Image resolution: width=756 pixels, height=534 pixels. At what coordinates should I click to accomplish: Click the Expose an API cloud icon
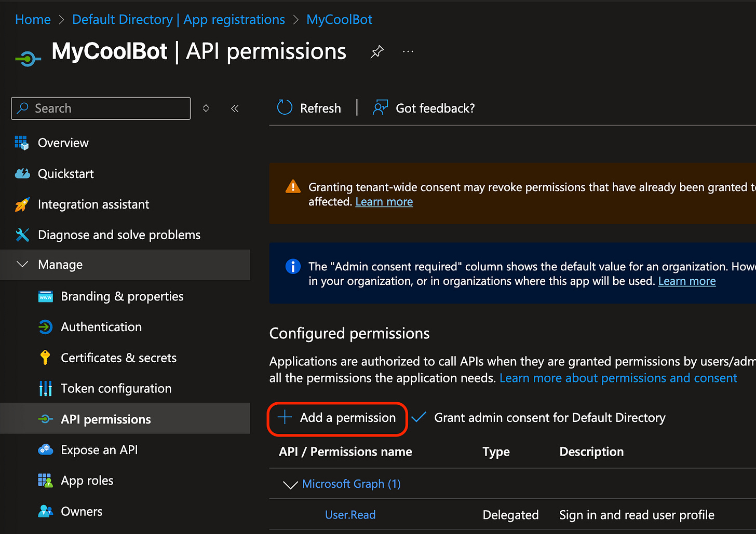click(45, 450)
